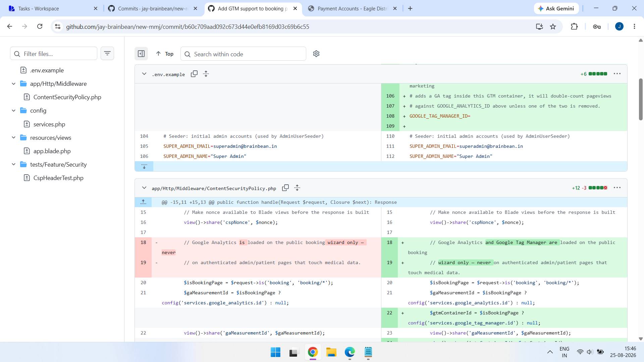The image size is (644, 362).
Task: Expand lines above ContentSecurityPolicy.php hunk
Action: pyautogui.click(x=143, y=202)
